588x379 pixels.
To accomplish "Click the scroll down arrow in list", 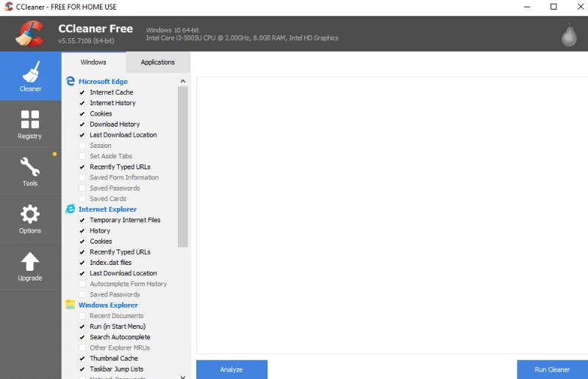I will coord(182,376).
